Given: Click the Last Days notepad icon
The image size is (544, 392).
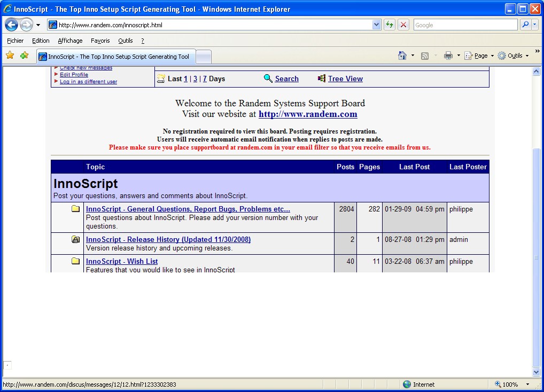Looking at the screenshot, I should pos(161,79).
